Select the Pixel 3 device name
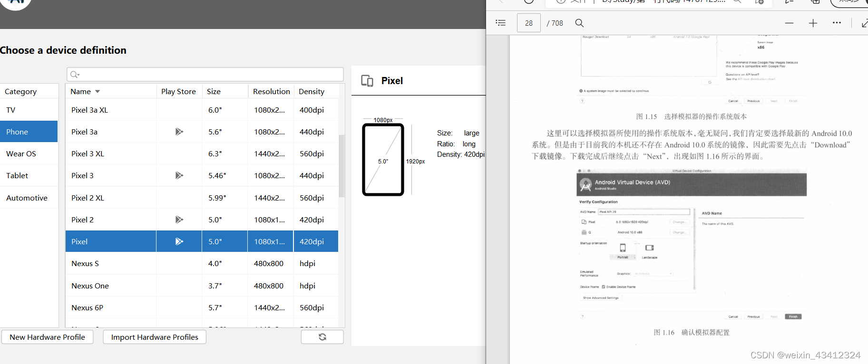868x364 pixels. click(x=82, y=175)
